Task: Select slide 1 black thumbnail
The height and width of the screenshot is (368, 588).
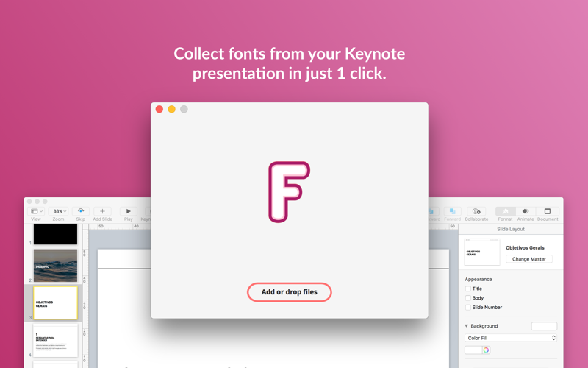Action: [55, 234]
